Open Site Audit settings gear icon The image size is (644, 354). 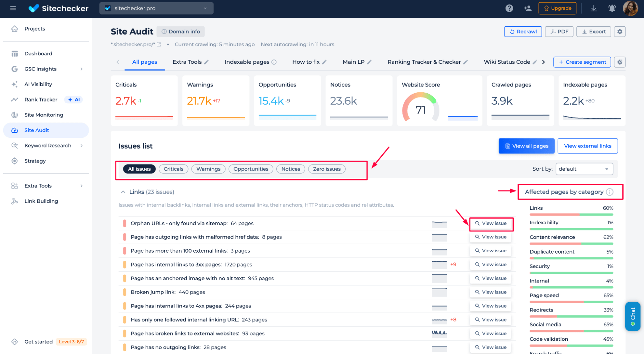coord(620,32)
